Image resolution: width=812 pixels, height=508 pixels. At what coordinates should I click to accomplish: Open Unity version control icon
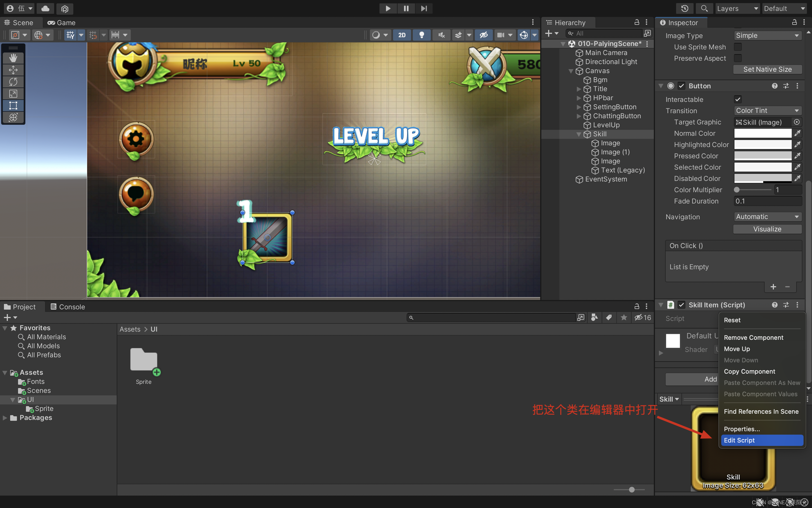pyautogui.click(x=65, y=8)
